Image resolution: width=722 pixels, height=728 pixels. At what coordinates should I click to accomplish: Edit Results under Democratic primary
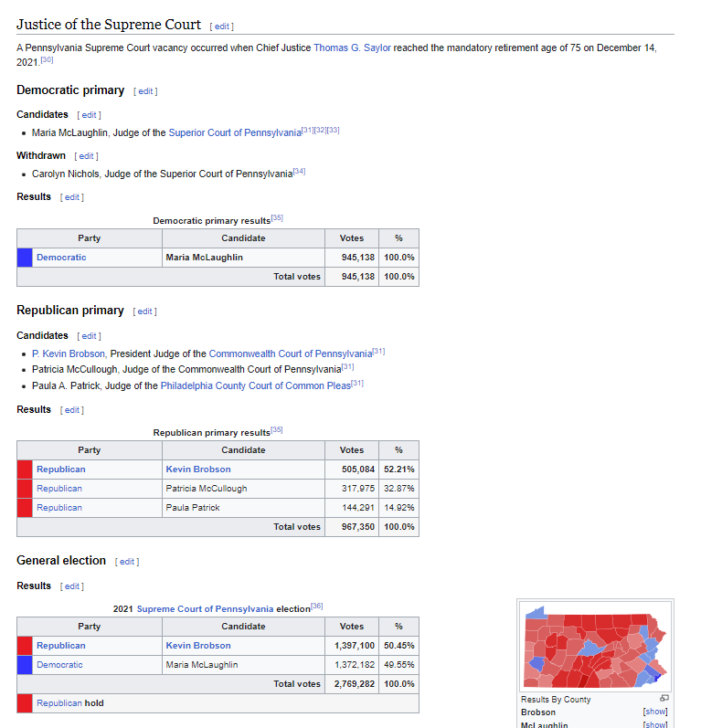(71, 197)
